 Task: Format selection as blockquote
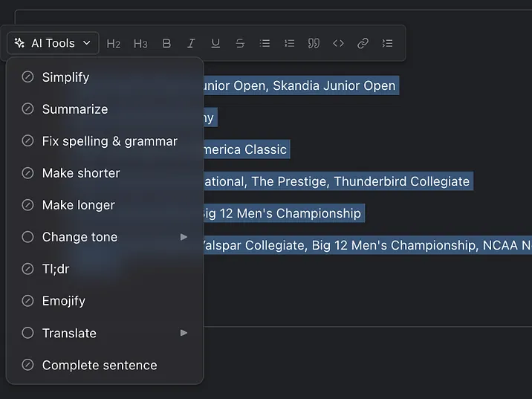314,43
